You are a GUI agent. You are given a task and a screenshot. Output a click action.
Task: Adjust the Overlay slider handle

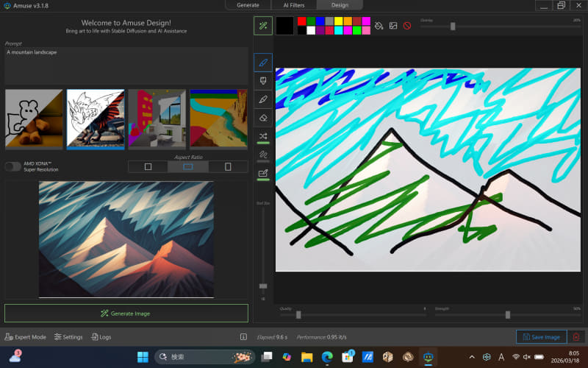[x=453, y=26]
